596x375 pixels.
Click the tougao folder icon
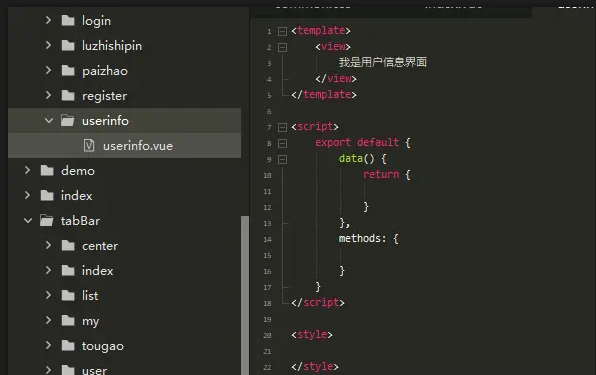[x=68, y=346]
